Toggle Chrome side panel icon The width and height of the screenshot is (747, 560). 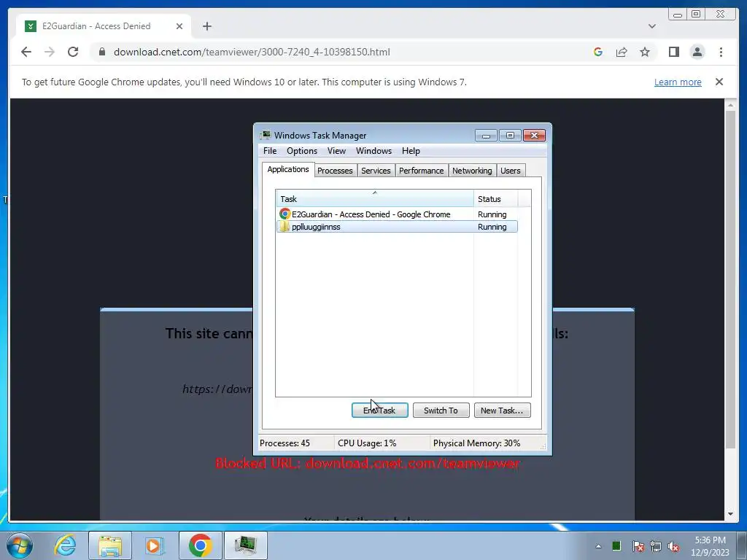click(x=673, y=52)
